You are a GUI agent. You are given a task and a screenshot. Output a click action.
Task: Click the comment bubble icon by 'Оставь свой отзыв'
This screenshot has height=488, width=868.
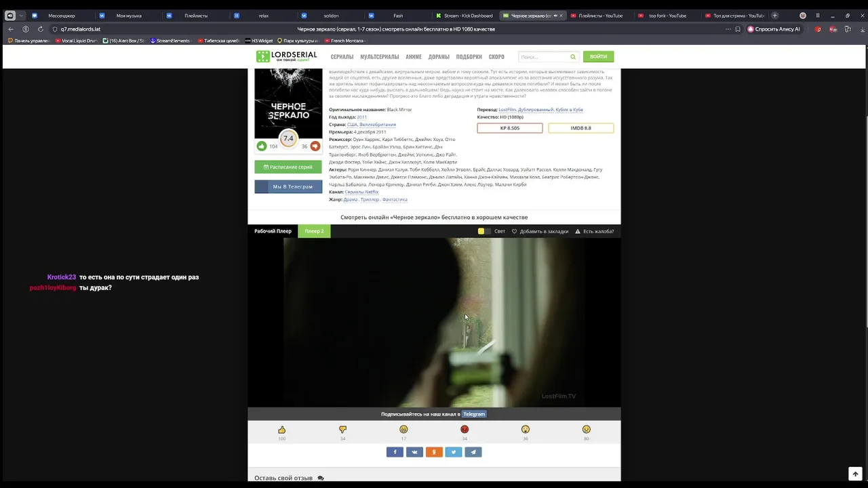coord(321,478)
